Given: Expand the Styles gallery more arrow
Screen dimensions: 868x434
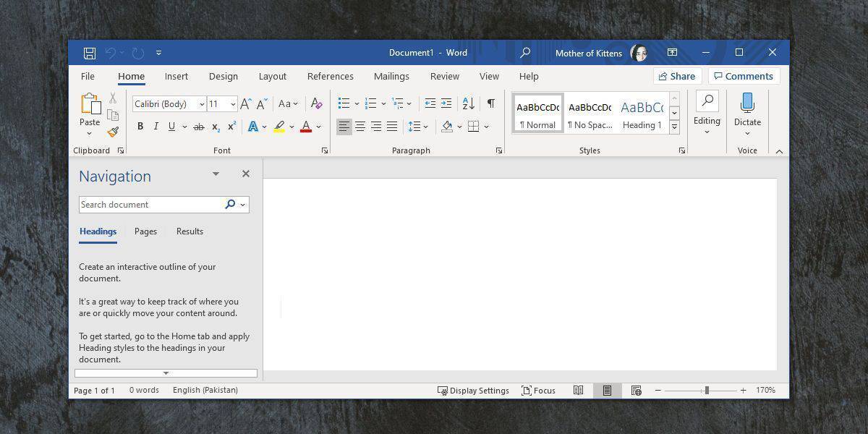Looking at the screenshot, I should (x=674, y=127).
